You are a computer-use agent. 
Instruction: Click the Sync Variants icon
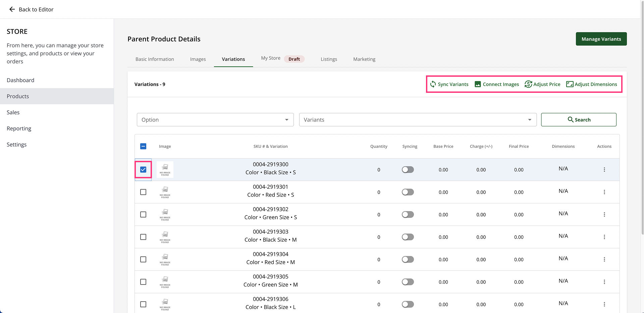tap(433, 84)
